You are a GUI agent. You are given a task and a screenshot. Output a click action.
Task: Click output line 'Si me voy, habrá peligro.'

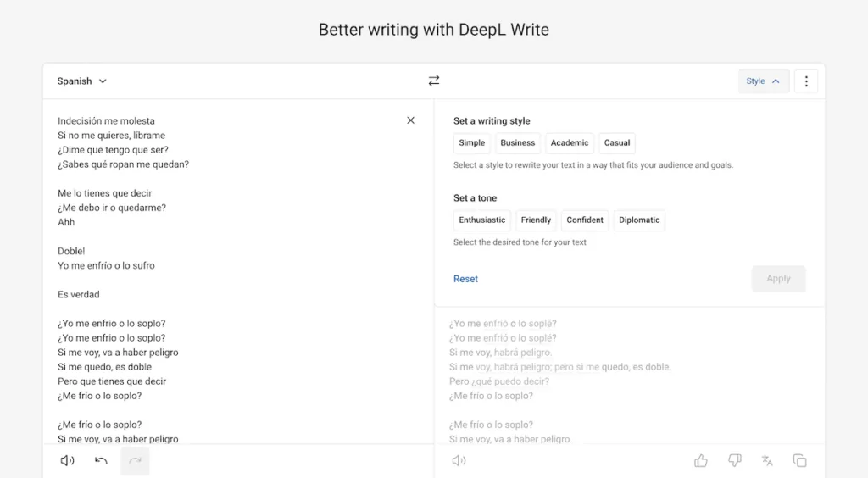coord(500,353)
